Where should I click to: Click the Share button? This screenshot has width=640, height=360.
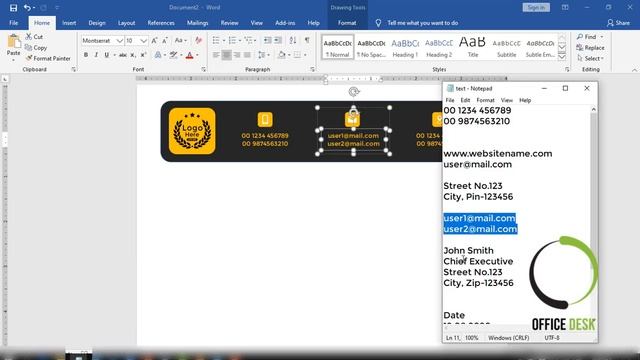click(x=618, y=23)
